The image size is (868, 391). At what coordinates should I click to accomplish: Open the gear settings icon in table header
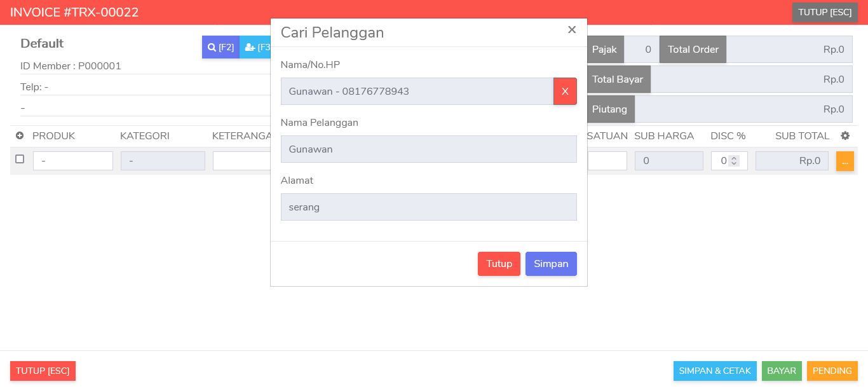845,136
